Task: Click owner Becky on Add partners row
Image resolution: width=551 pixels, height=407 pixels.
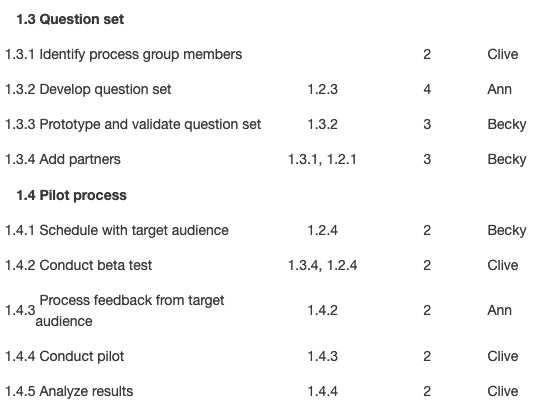Action: 507,160
